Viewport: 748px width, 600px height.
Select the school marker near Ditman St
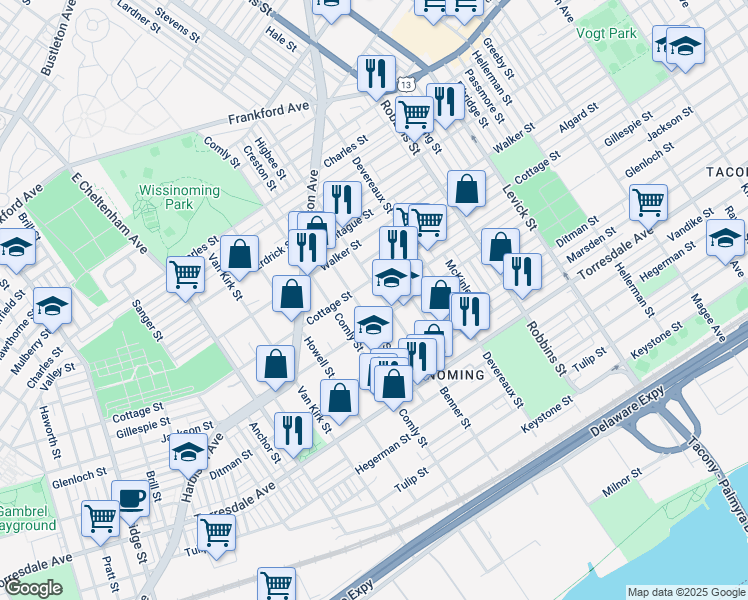coord(187,452)
